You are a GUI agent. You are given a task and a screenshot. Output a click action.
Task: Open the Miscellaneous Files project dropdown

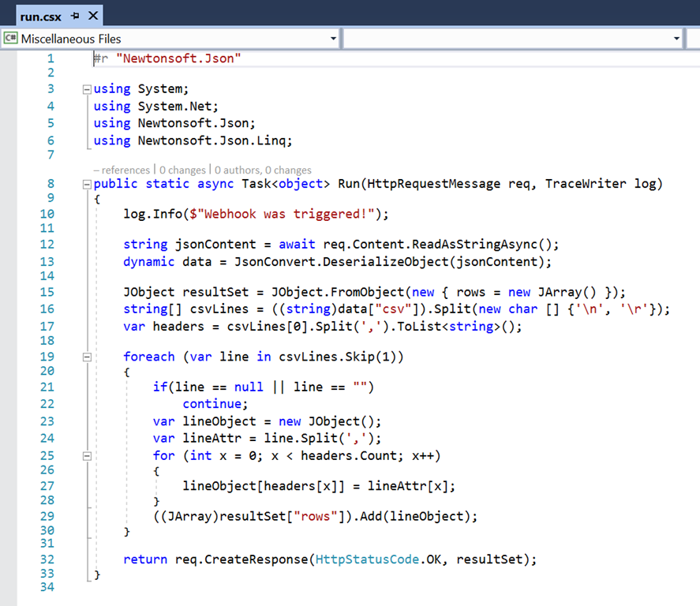(x=332, y=39)
